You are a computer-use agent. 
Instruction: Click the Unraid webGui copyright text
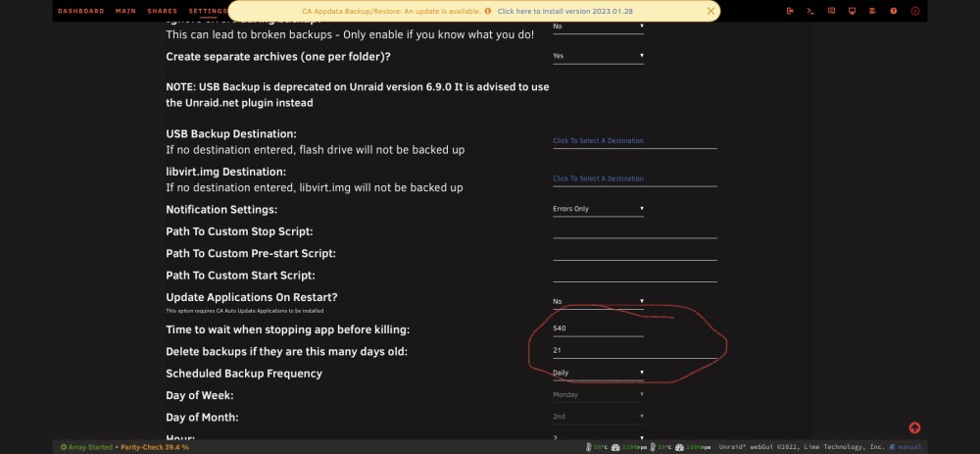point(802,447)
